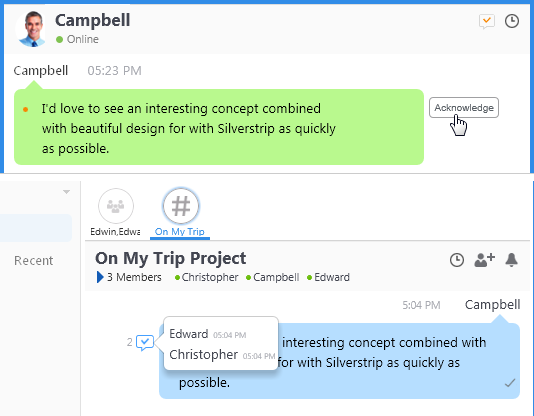The height and width of the screenshot is (416, 534).
Task: Expand the 3 Members triangle
Action: point(100,277)
